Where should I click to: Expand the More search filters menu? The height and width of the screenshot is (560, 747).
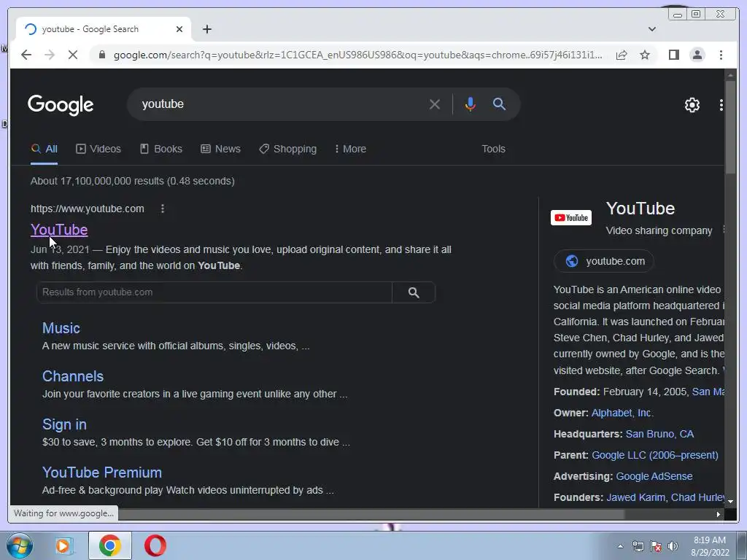point(350,149)
